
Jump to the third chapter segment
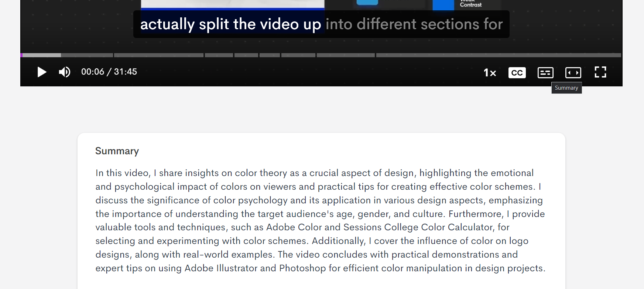(219, 55)
